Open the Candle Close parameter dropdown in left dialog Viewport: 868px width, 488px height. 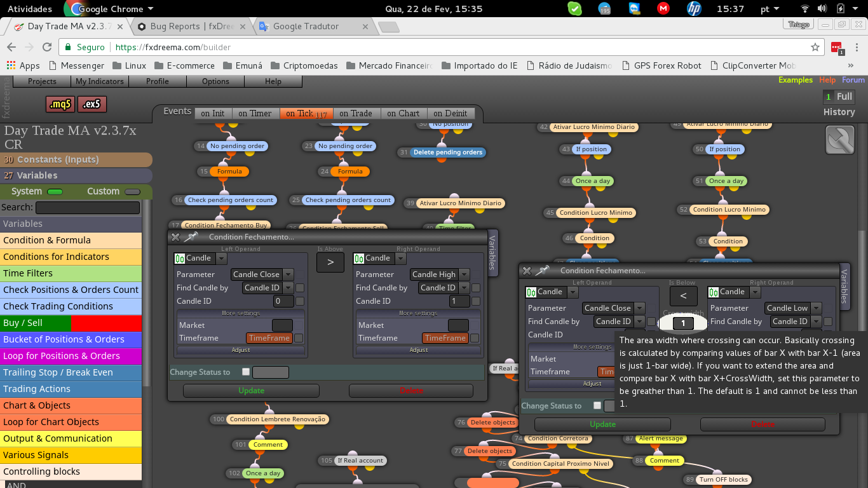[262, 274]
